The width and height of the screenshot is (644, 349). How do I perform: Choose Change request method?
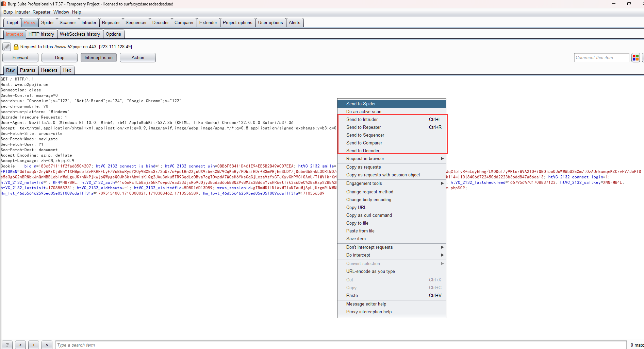(392, 192)
